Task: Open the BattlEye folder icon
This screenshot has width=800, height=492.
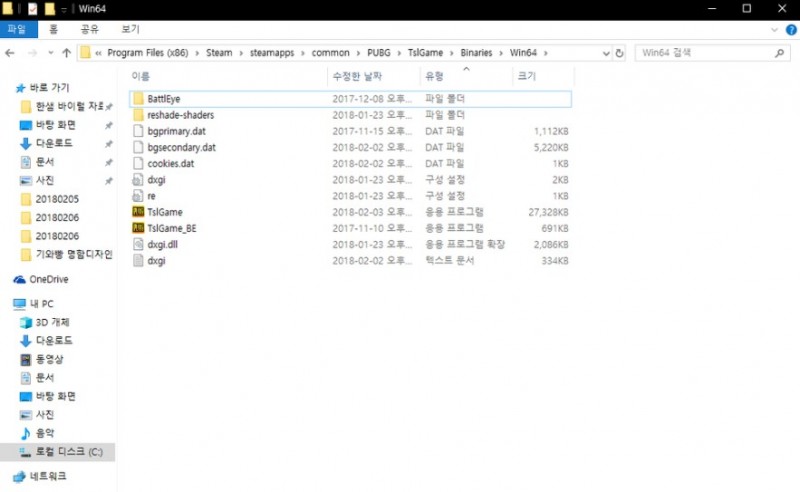Action: [138, 99]
